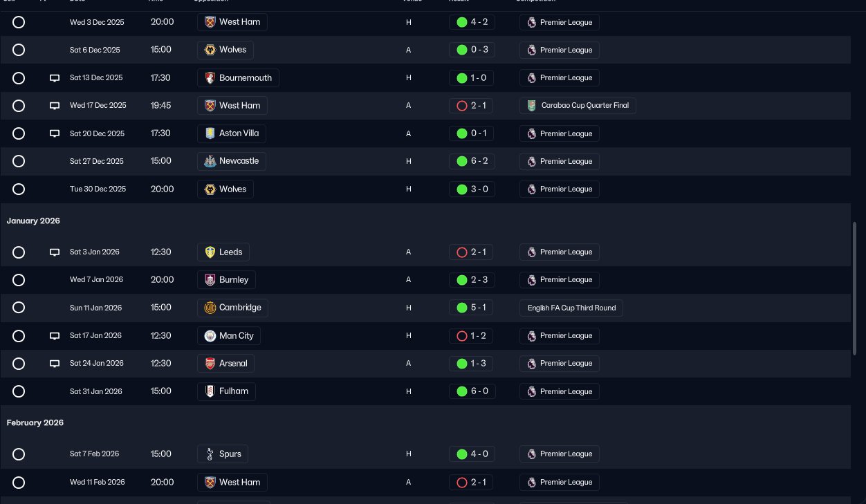The image size is (866, 504).
Task: Click the Aston Villa crest
Action: point(210,133)
